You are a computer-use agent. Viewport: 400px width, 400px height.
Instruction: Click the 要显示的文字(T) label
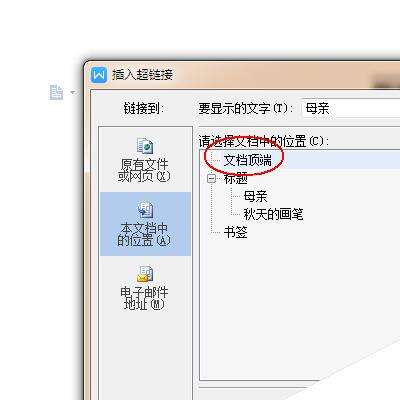(246, 108)
